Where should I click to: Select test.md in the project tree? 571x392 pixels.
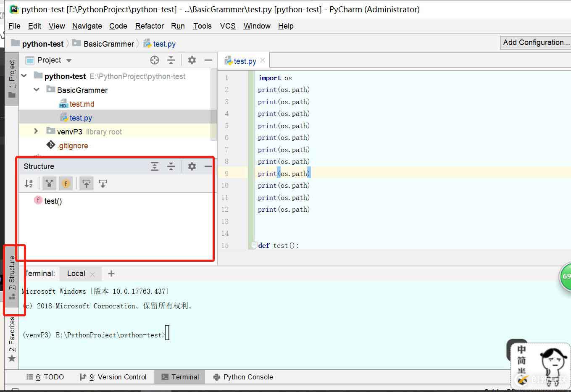(82, 104)
